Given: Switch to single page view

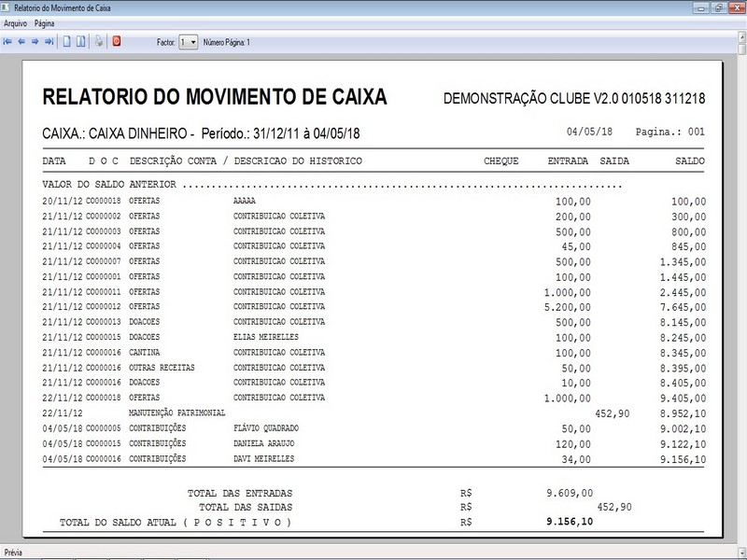Looking at the screenshot, I should click(66, 42).
